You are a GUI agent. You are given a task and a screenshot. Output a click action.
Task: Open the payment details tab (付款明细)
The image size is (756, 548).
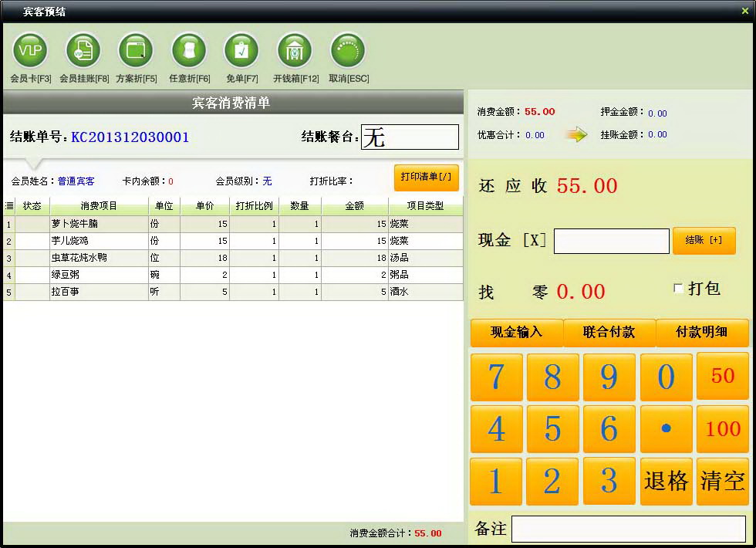701,333
